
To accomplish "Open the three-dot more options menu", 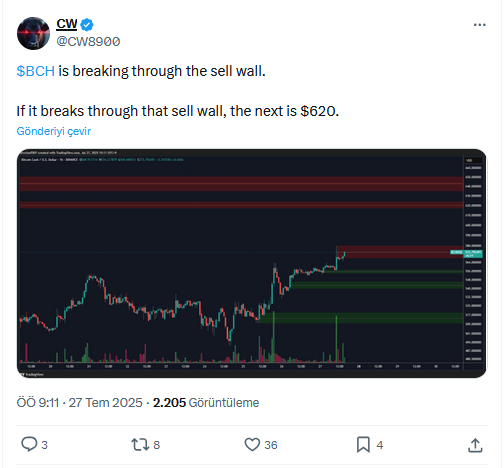I will [x=479, y=25].
